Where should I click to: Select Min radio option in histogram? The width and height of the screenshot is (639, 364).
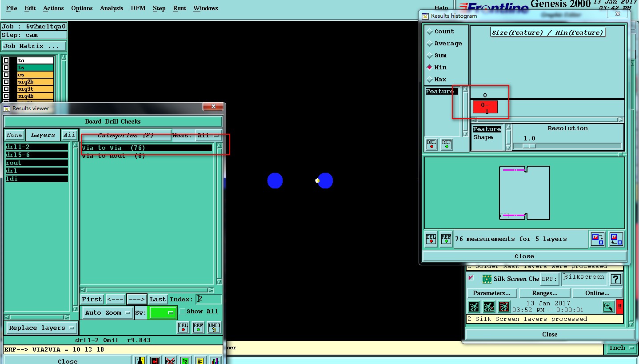pyautogui.click(x=437, y=68)
